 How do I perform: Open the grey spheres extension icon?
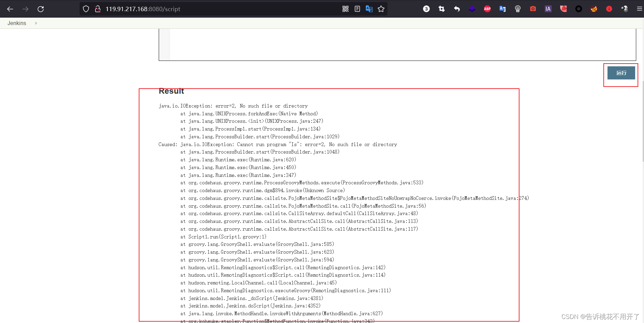624,9
